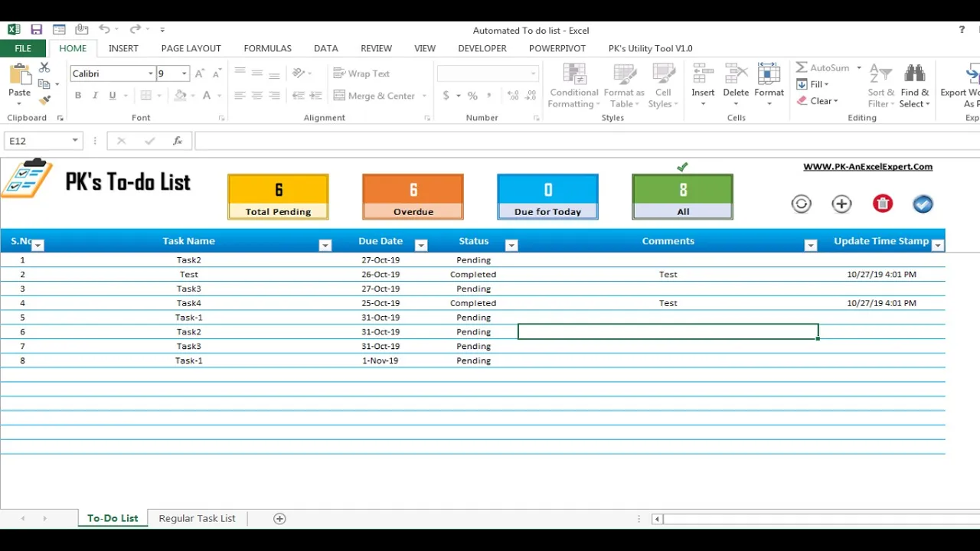This screenshot has width=980, height=551.
Task: Click AutoSum sigma button
Action: pos(823,67)
